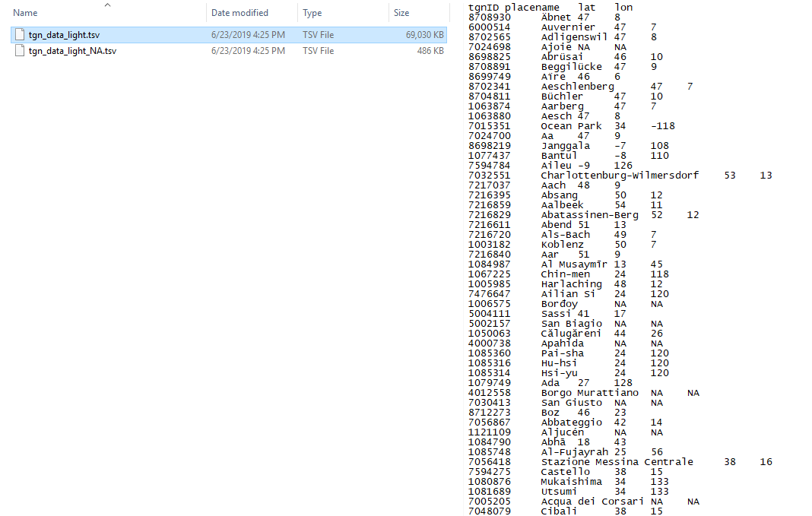Click the tgnID 7594784
Screen dimensions: 812x516
click(x=490, y=165)
